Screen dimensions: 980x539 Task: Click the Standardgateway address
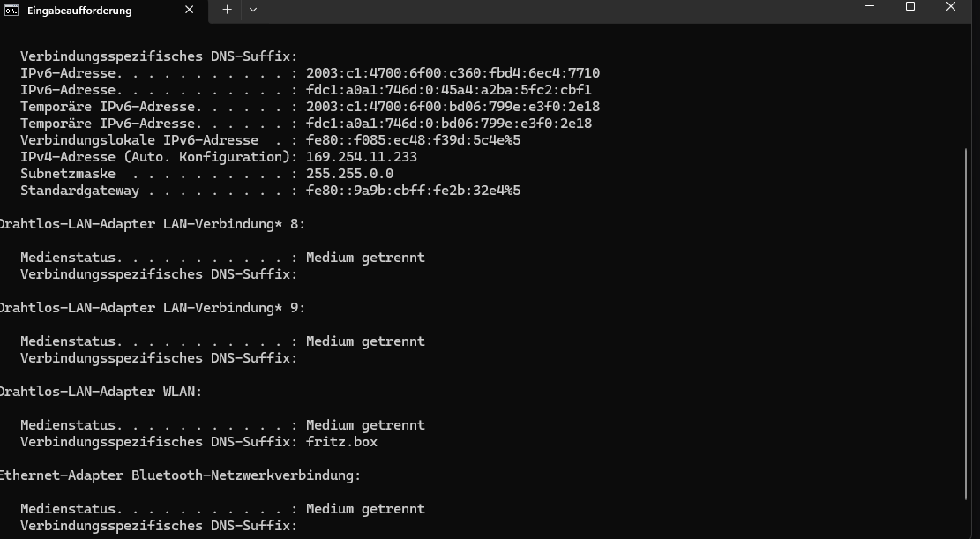click(415, 190)
